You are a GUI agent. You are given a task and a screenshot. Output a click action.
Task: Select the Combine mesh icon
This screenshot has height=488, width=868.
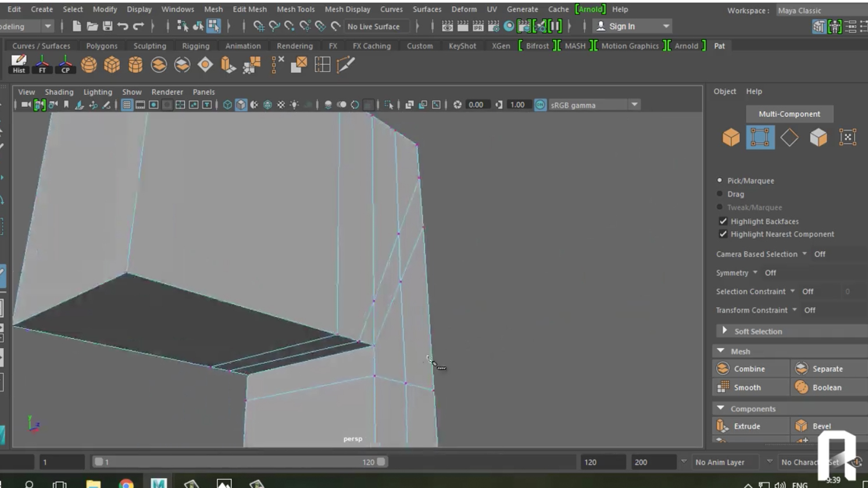click(723, 369)
